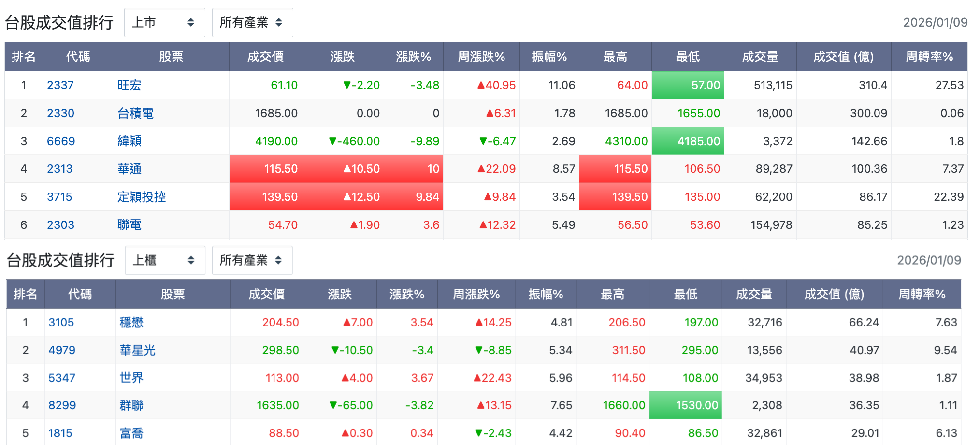The height and width of the screenshot is (445, 980).
Task: Open stock 2330 台積電 code link
Action: 62,113
